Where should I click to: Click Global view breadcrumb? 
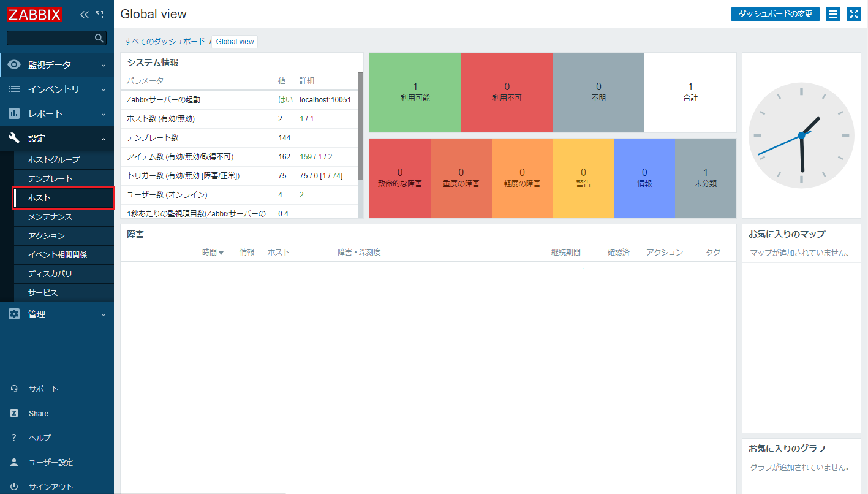(235, 42)
